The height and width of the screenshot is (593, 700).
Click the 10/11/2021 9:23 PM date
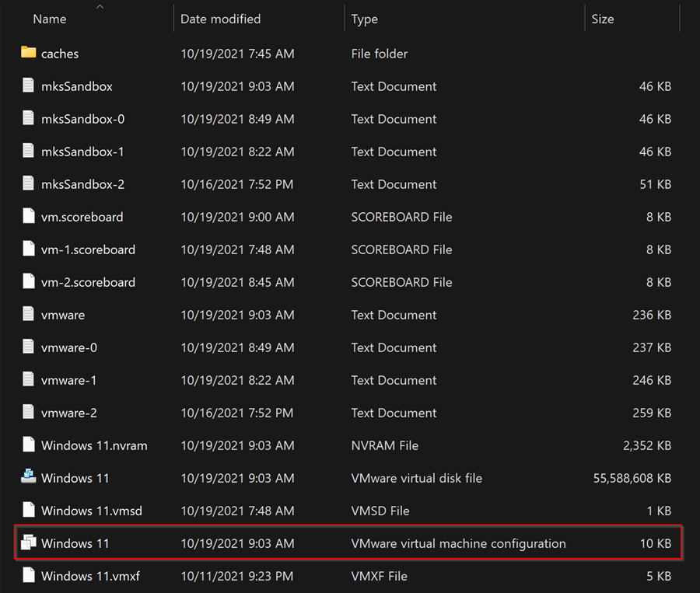(237, 576)
